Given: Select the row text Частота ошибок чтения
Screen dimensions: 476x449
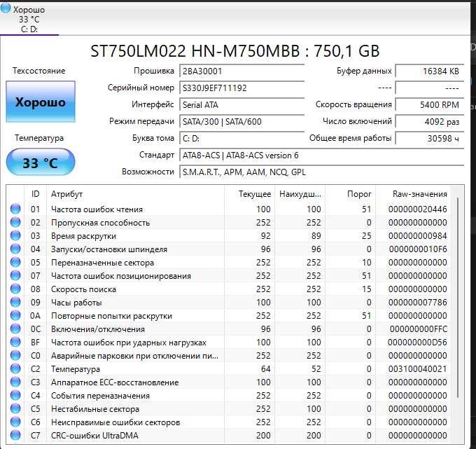Looking at the screenshot, I should 97,209.
